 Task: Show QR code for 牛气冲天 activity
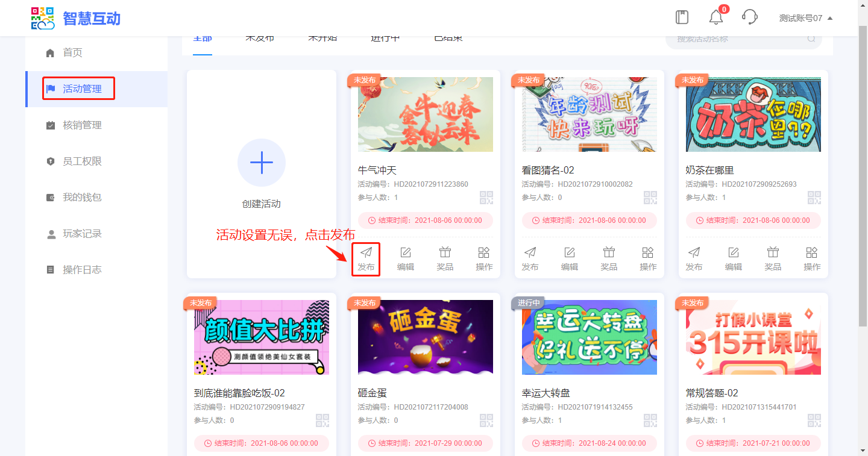pyautogui.click(x=486, y=198)
